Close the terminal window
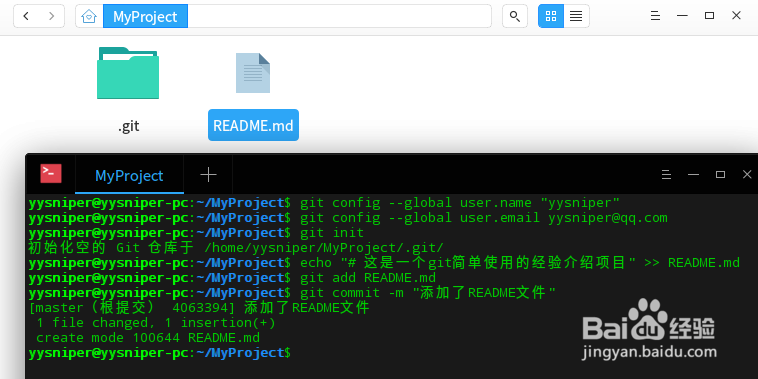758x379 pixels. [747, 175]
